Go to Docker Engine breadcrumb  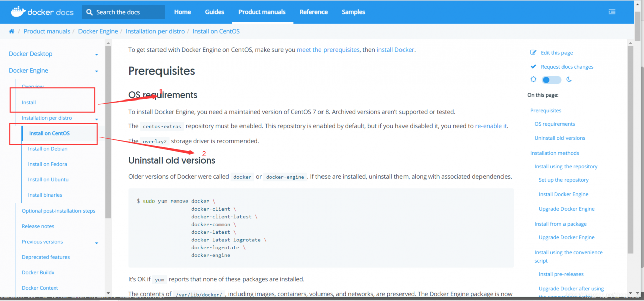98,31
